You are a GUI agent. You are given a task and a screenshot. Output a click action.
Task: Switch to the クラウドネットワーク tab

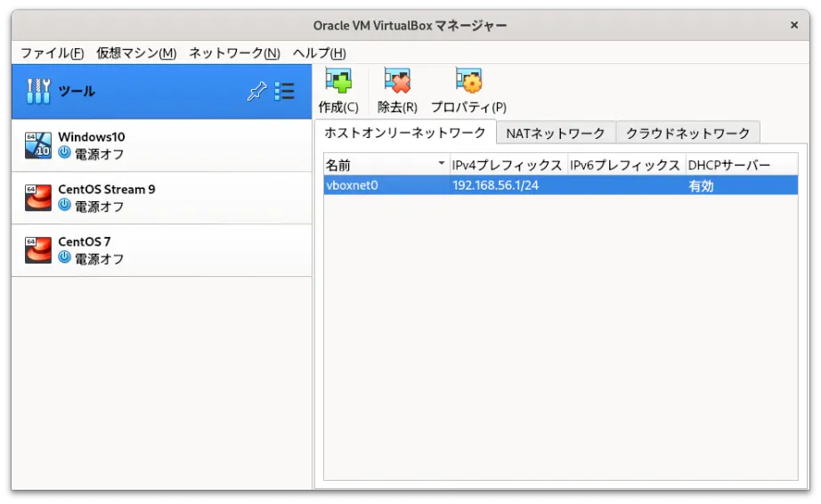(688, 133)
